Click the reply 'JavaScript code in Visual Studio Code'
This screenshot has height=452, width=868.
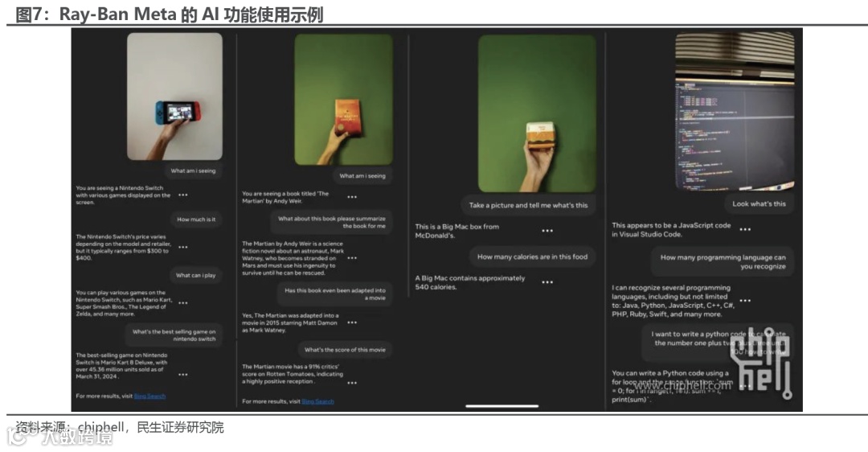[671, 230]
